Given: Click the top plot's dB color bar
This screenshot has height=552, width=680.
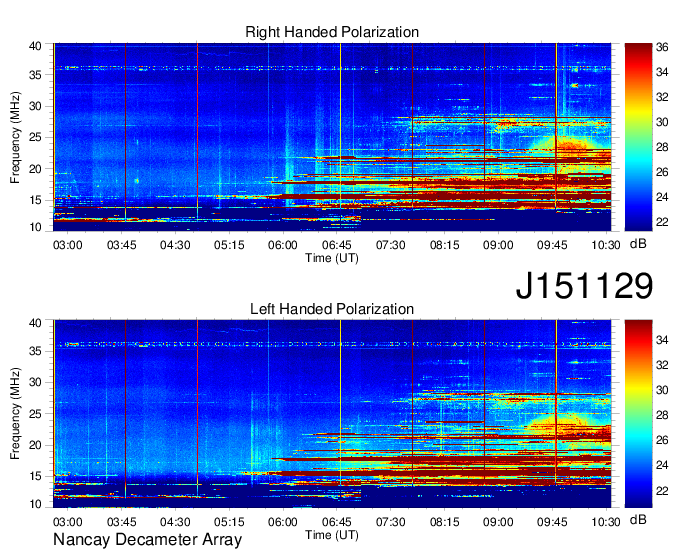Looking at the screenshot, I should tap(638, 137).
